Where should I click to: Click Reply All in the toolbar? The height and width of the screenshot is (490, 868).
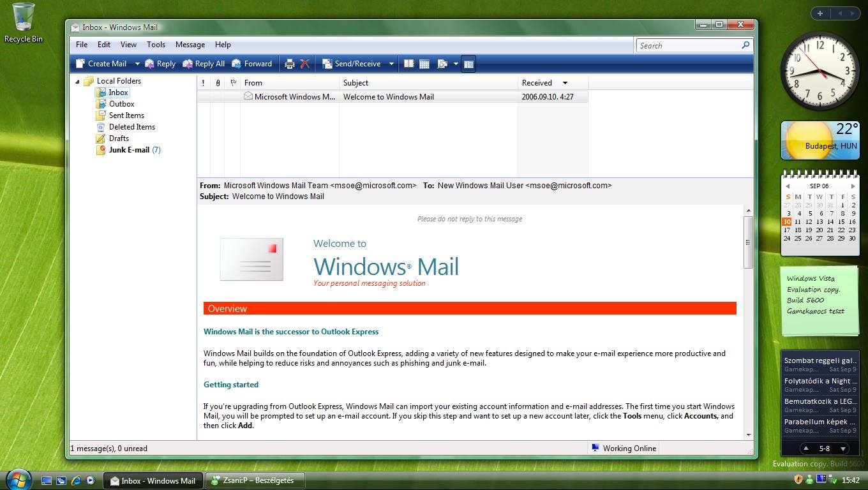coord(204,64)
